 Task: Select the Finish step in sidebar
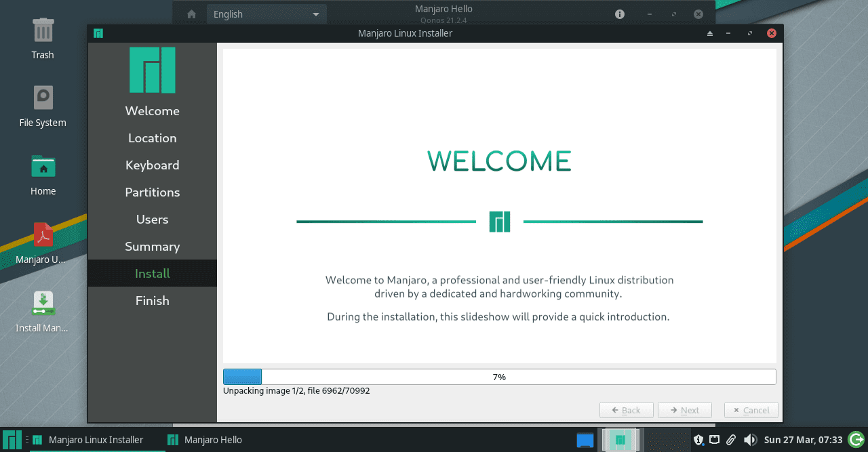coord(153,301)
